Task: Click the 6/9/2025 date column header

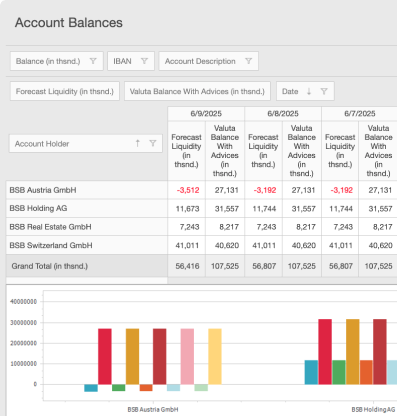Action: (206, 114)
